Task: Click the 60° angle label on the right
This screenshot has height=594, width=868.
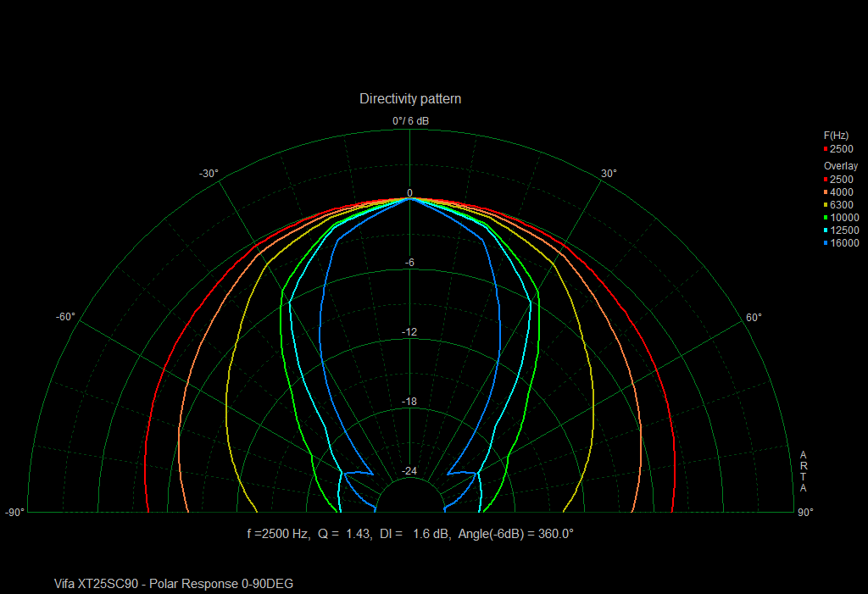Action: [x=753, y=318]
